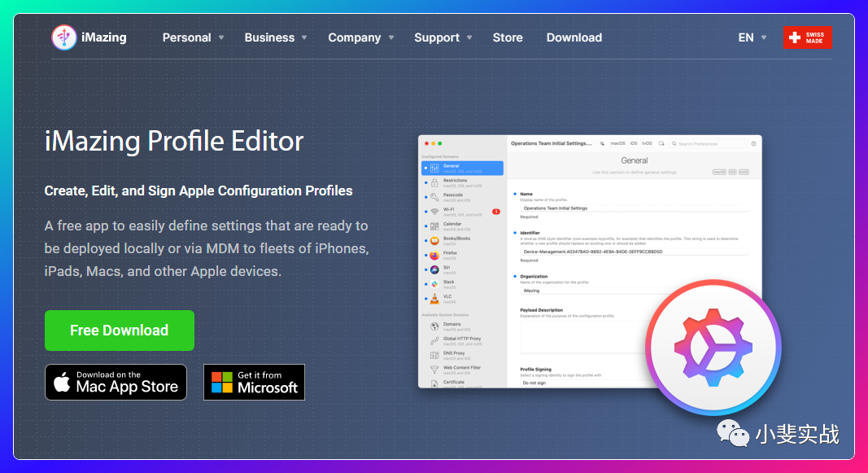The height and width of the screenshot is (473, 868).
Task: Click the Domains globe icon
Action: point(434,326)
